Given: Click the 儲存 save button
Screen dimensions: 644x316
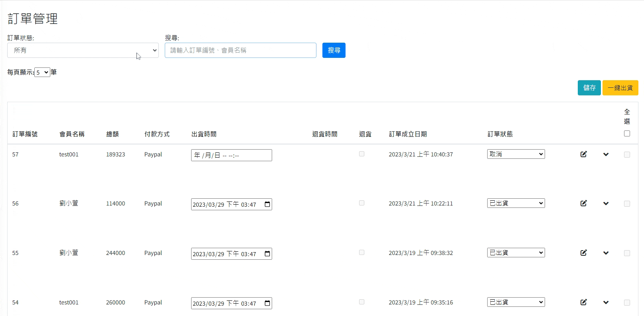Looking at the screenshot, I should coord(589,88).
